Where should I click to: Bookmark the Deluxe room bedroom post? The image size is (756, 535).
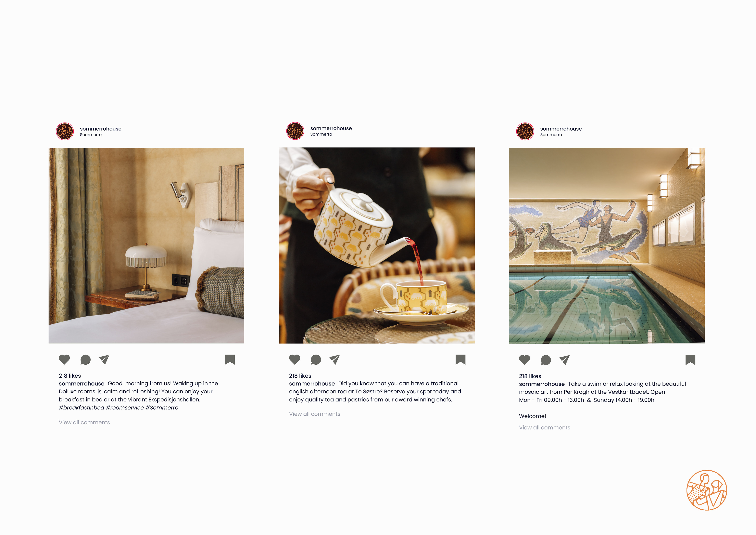[x=230, y=359]
